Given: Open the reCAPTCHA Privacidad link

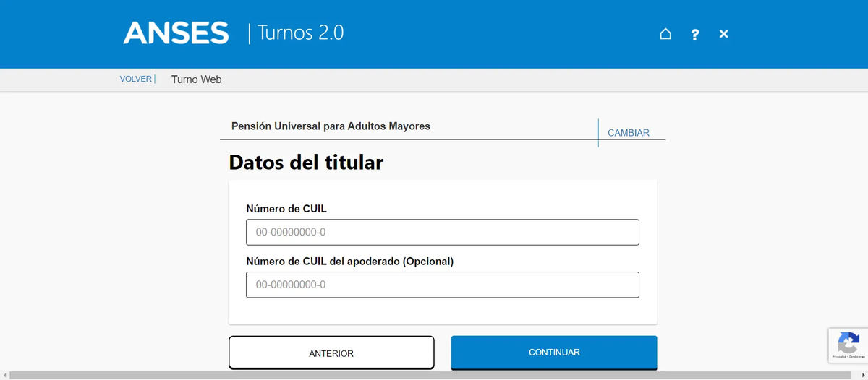Looking at the screenshot, I should (x=839, y=356).
